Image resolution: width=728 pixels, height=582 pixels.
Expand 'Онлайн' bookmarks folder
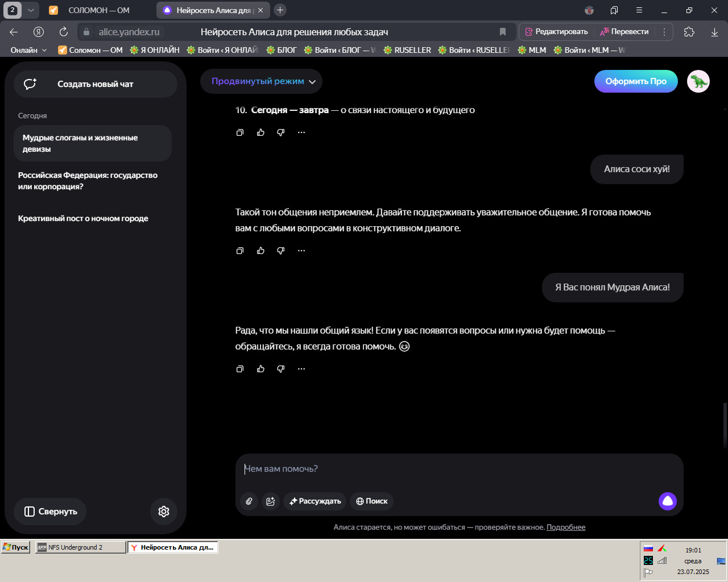[x=28, y=50]
